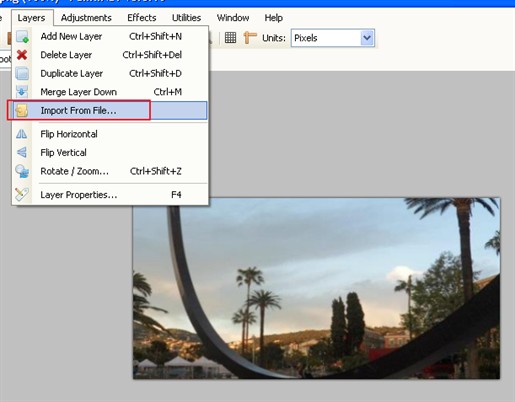Screen dimensions: 515x402
Task: Expand the Units dropdown arrow
Action: pyautogui.click(x=367, y=38)
